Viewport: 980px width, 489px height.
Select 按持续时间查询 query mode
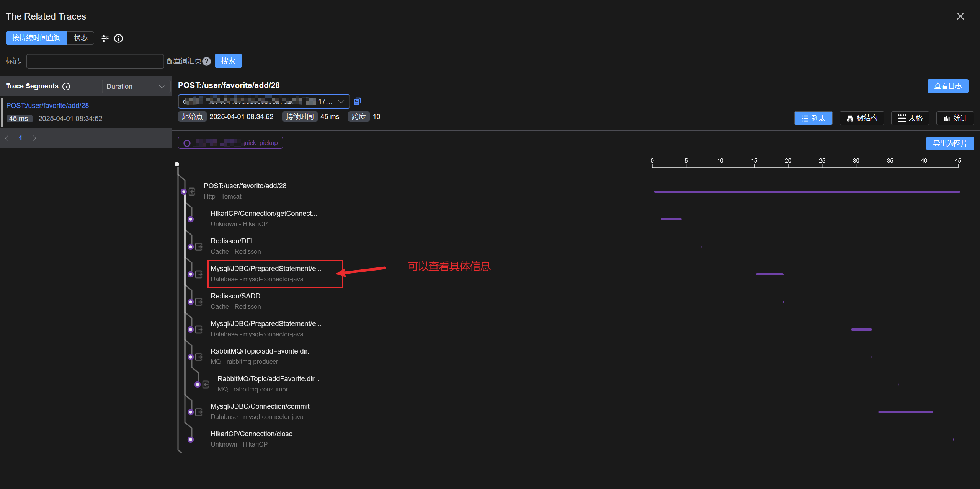36,38
